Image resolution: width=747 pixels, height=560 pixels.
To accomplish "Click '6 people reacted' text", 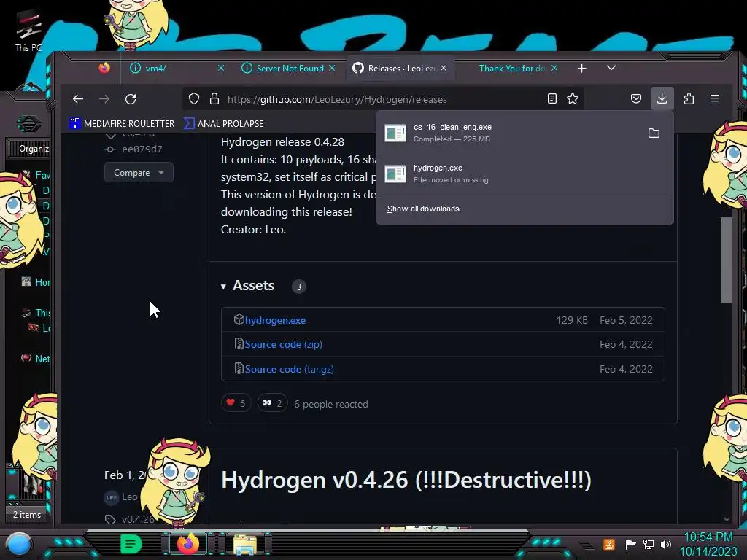I will point(330,404).
